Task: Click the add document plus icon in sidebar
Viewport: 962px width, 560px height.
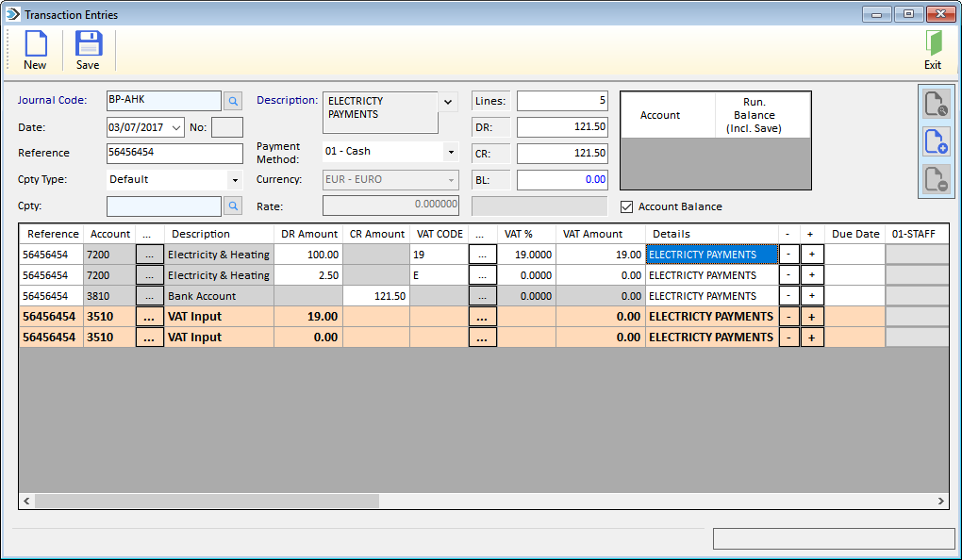Action: [937, 141]
